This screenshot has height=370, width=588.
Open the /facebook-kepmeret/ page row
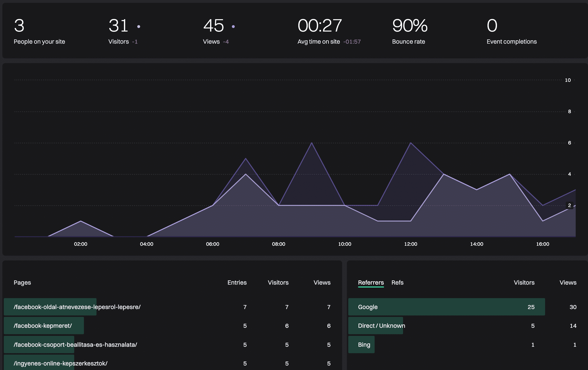click(172, 326)
